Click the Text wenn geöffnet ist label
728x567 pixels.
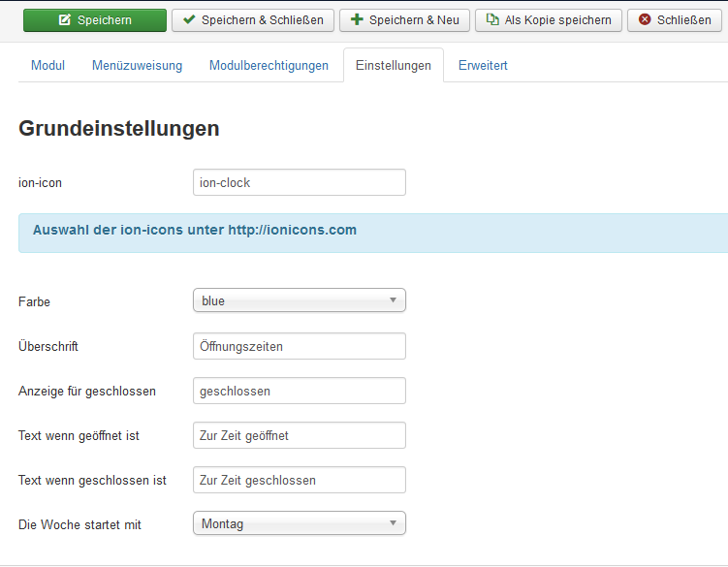(79, 435)
